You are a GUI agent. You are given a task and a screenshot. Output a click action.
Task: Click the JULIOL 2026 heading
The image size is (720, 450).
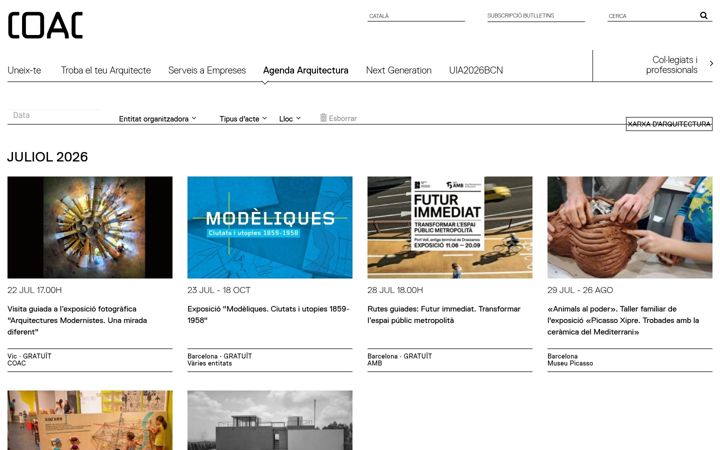click(x=47, y=157)
